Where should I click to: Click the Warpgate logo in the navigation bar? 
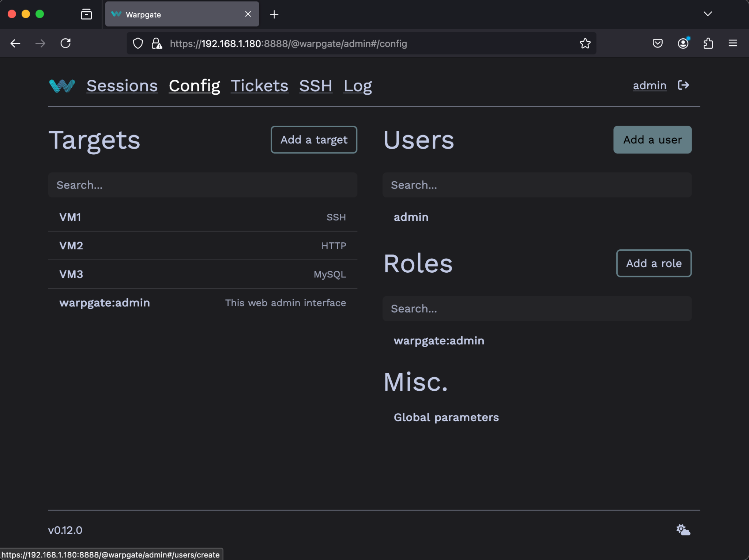point(61,86)
